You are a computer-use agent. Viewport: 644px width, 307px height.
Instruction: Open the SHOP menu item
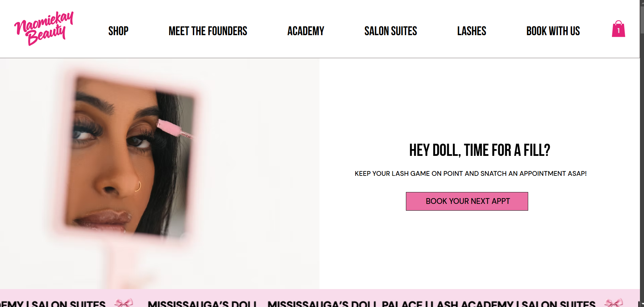(x=118, y=31)
